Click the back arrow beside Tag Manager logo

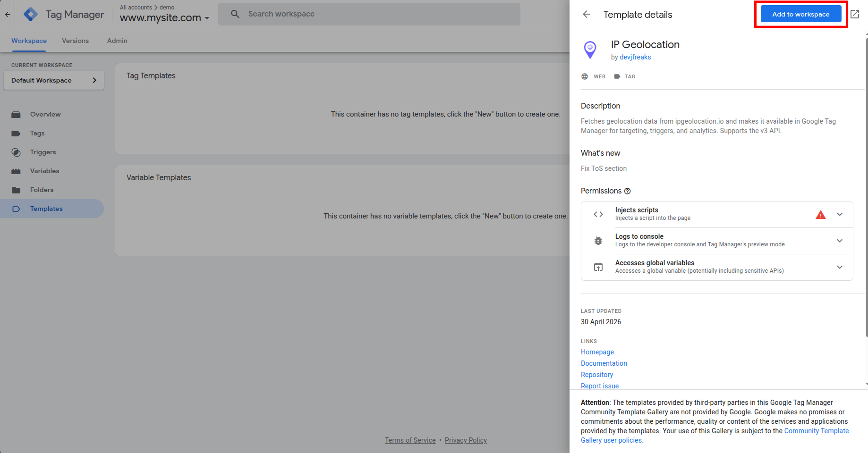pyautogui.click(x=8, y=15)
